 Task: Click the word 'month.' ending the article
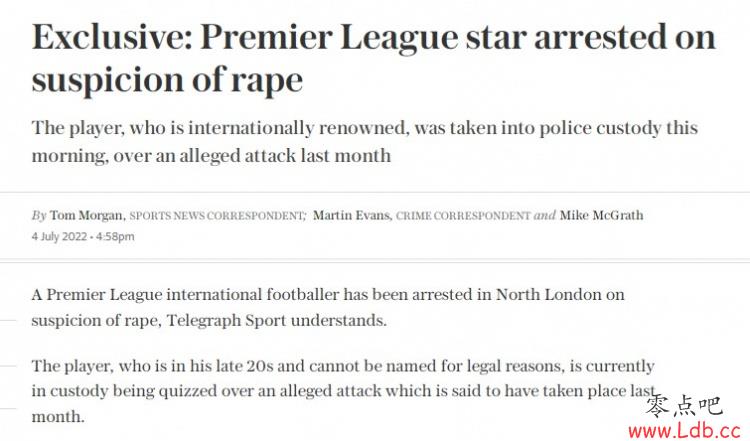click(58, 417)
